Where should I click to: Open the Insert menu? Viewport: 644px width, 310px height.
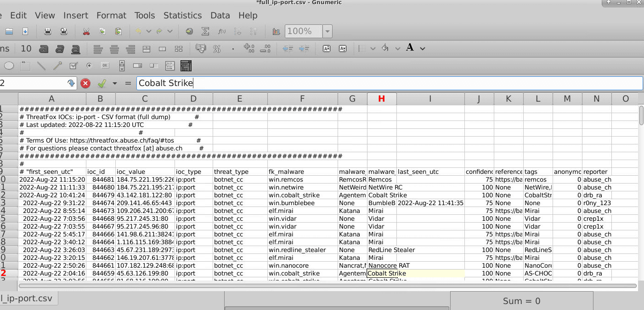pyautogui.click(x=76, y=15)
